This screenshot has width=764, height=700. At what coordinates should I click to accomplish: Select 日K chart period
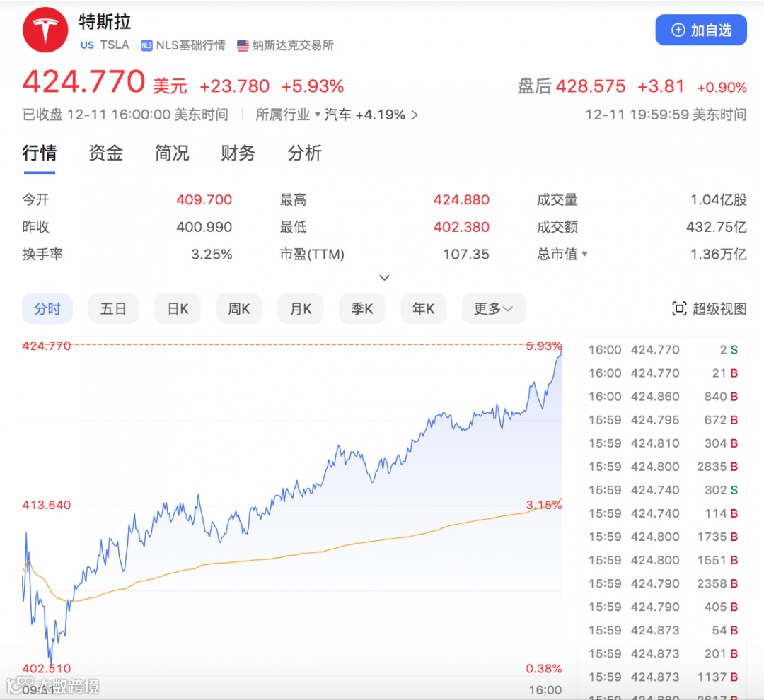[x=178, y=308]
